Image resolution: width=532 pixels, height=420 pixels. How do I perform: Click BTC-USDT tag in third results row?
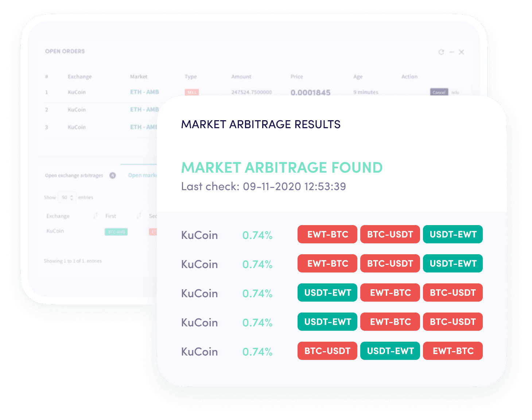point(453,293)
